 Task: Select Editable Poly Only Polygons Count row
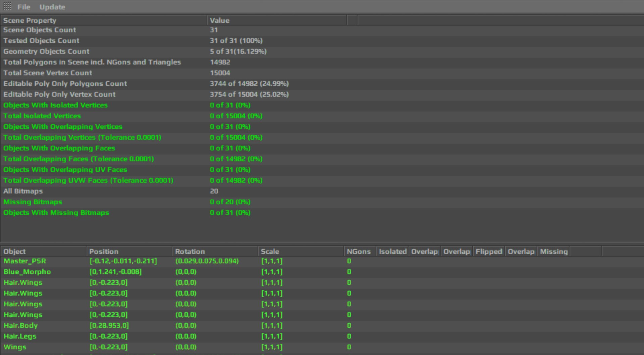click(322, 84)
